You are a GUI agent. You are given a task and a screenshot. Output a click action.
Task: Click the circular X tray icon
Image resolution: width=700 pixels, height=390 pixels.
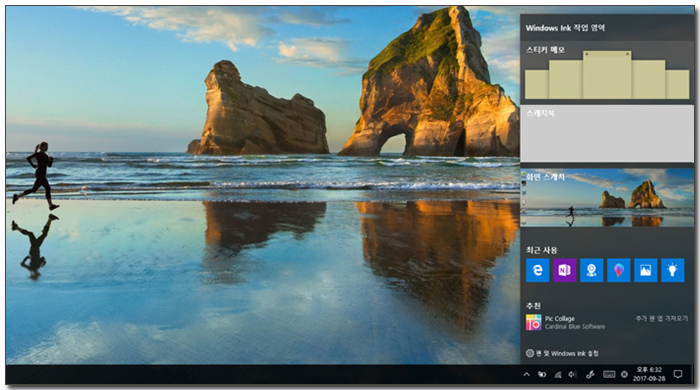pyautogui.click(x=624, y=375)
